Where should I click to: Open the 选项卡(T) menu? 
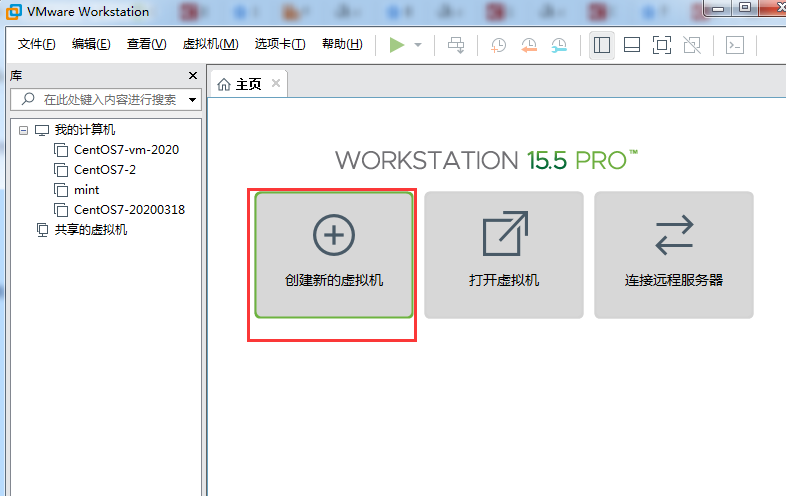(x=280, y=44)
